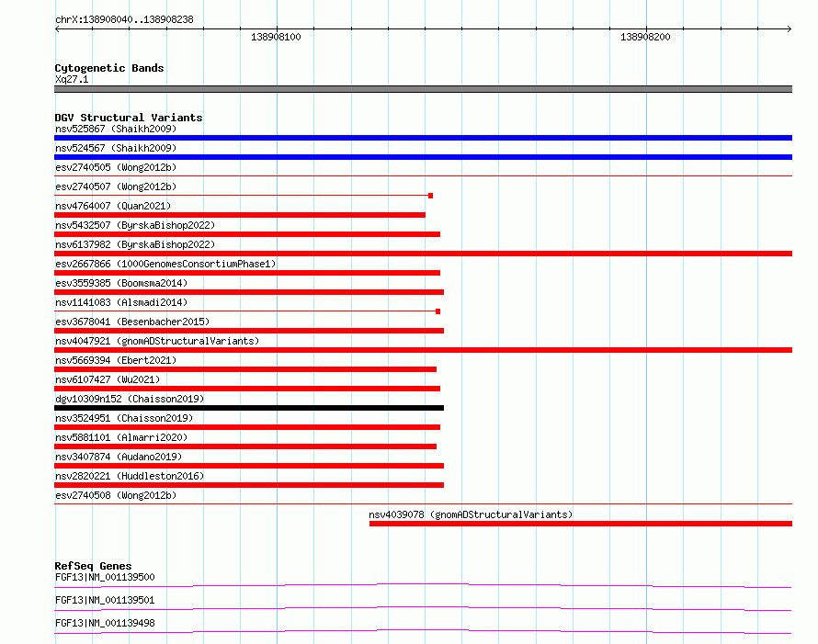Click the red bar of nsv4047921
This screenshot has height=644, width=818.
pyautogui.click(x=423, y=350)
